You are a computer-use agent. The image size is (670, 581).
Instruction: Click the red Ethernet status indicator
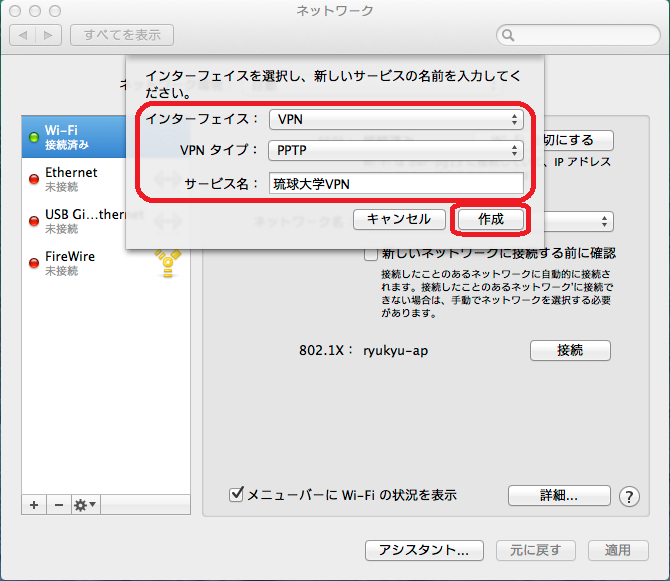34,179
